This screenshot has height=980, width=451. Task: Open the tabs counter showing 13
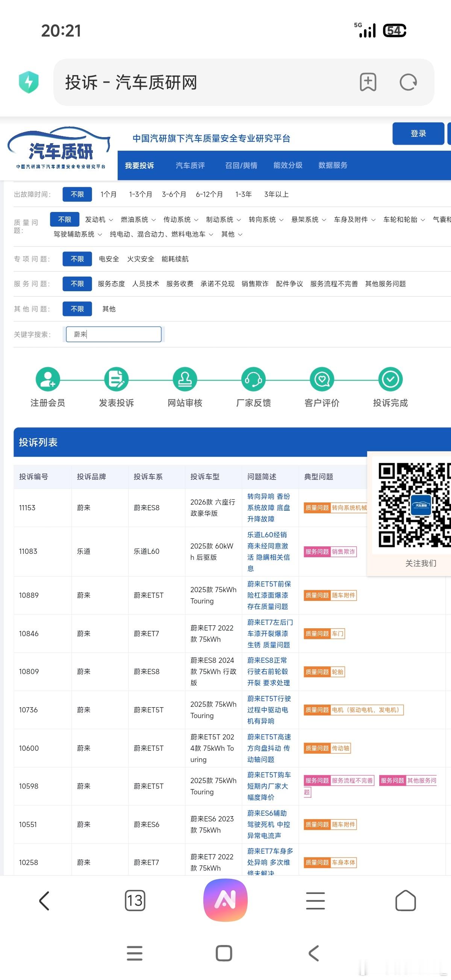[135, 900]
